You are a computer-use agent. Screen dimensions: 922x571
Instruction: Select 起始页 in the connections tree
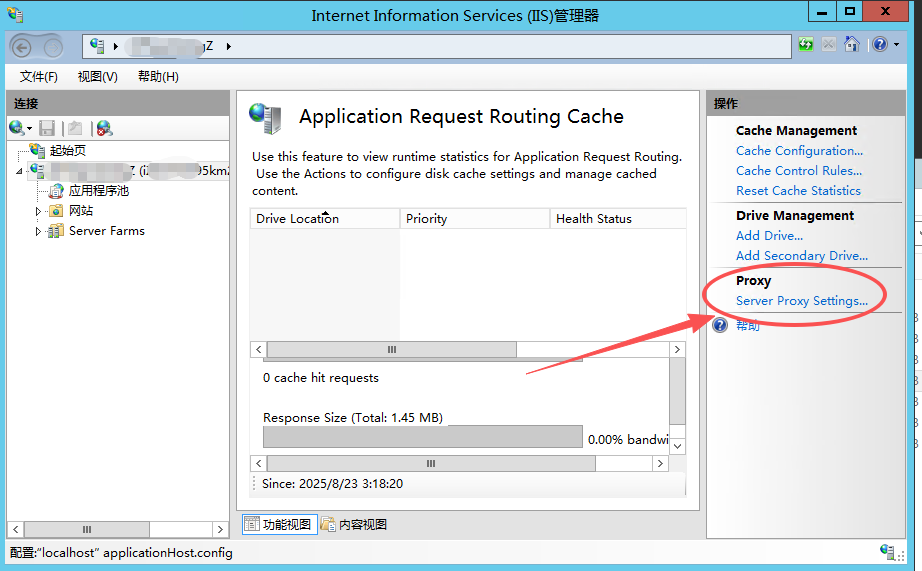(68, 151)
